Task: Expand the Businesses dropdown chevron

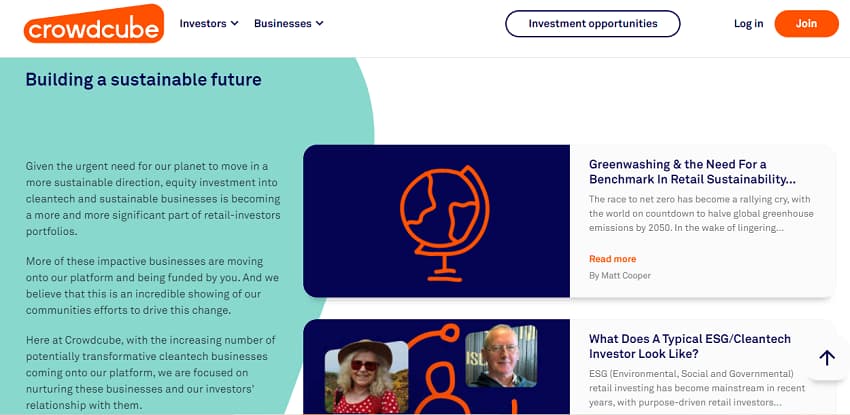Action: (x=320, y=23)
